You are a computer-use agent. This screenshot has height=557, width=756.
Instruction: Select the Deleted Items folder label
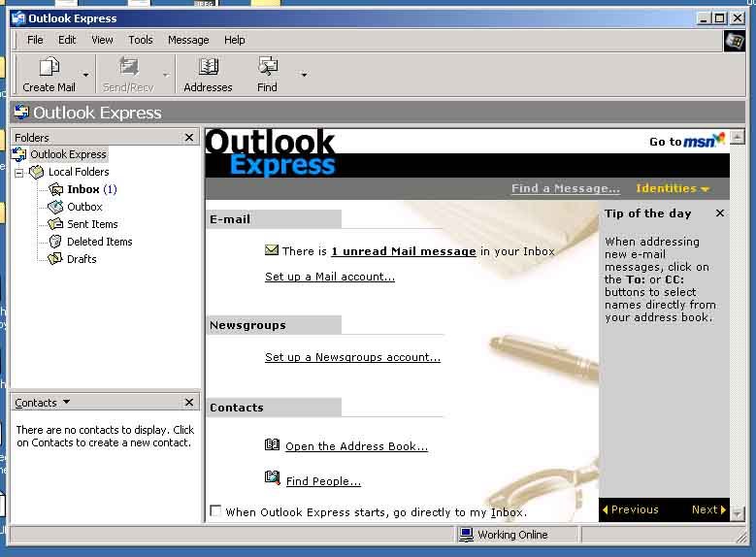(100, 242)
